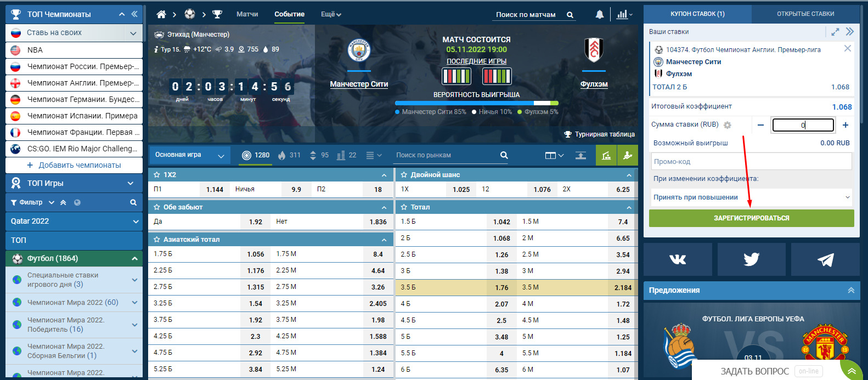The image size is (868, 380).
Task: Click magnifier icon in market search
Action: (x=504, y=155)
